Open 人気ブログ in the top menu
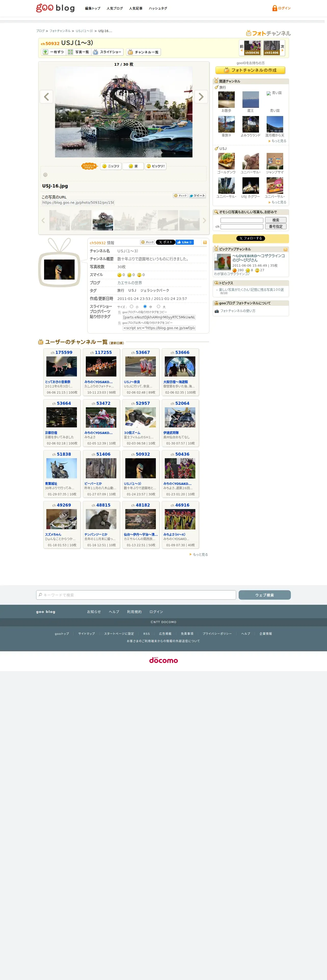 coord(115,8)
